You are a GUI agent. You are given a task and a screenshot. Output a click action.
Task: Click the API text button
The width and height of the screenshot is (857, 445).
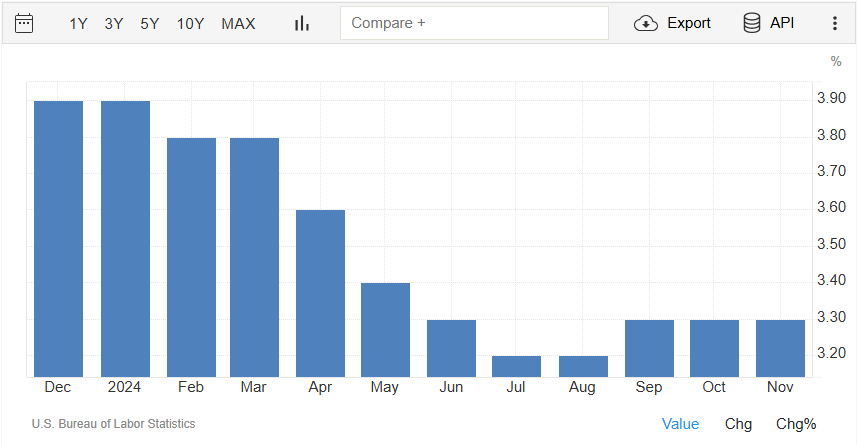(x=782, y=23)
